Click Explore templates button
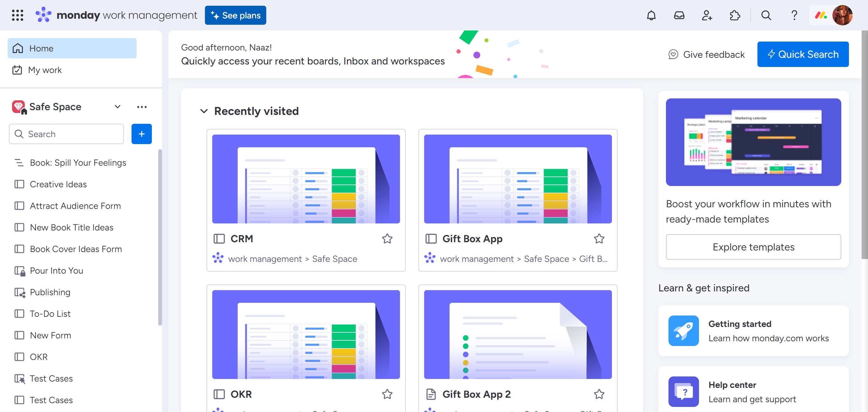This screenshot has width=868, height=412. point(753,247)
